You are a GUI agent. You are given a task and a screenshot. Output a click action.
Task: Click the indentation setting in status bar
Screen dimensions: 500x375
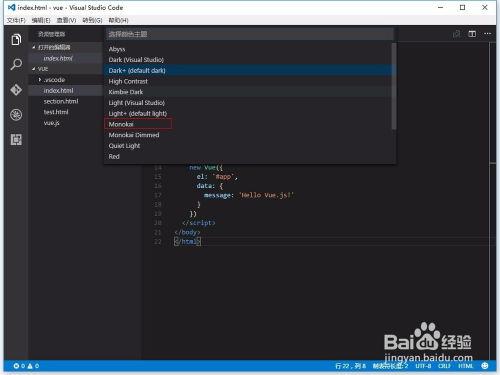[x=390, y=366]
